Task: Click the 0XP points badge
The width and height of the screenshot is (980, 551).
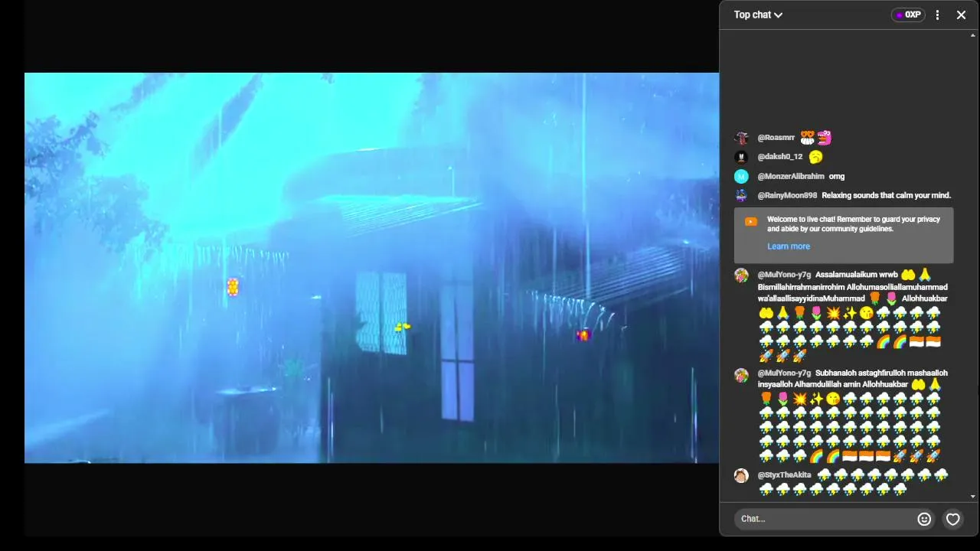Action: (x=908, y=15)
